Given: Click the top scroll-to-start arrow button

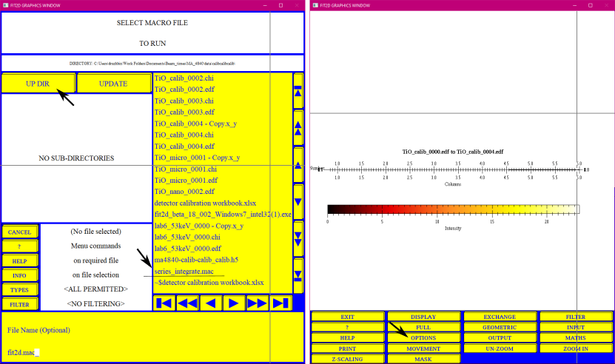Looking at the screenshot, I should click(x=298, y=91).
